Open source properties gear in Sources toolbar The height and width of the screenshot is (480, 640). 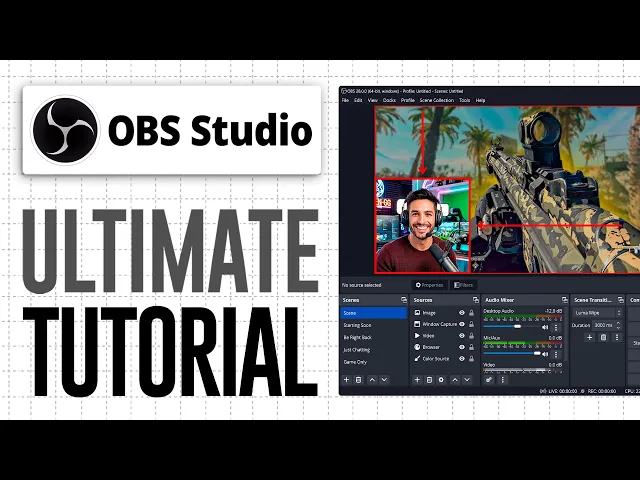pos(441,380)
